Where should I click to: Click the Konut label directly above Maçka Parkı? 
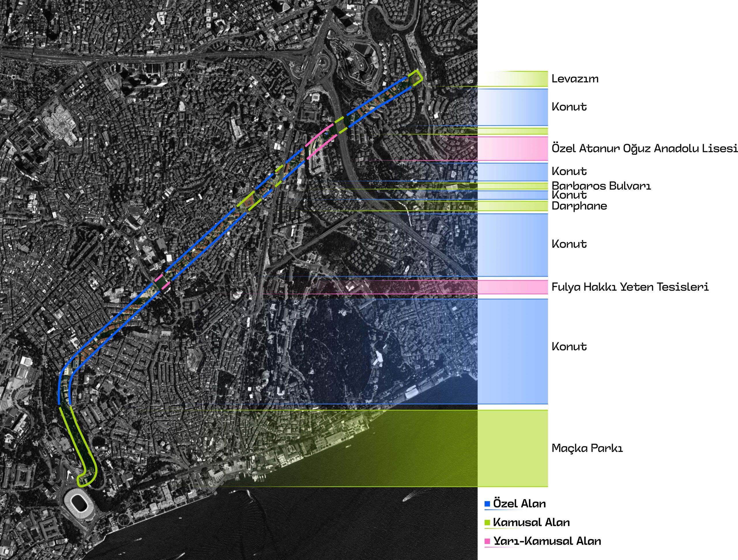tap(569, 346)
